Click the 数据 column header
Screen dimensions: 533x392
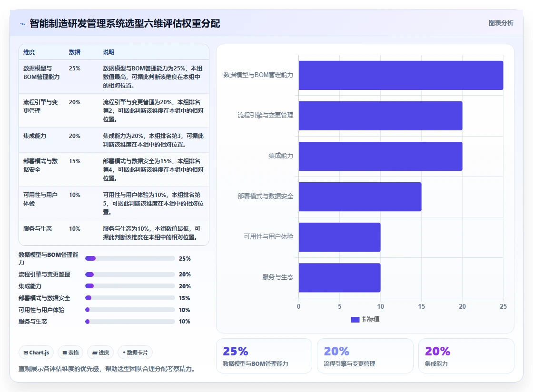74,52
